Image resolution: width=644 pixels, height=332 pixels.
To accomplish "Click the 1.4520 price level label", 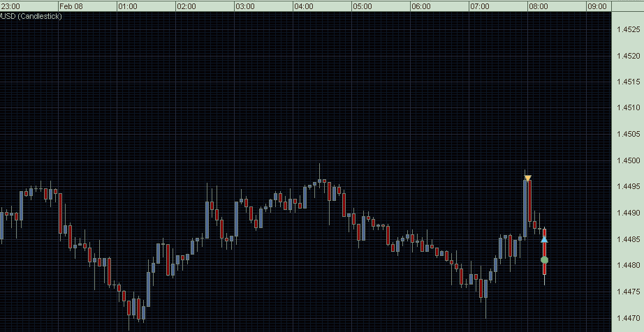I will tap(629, 56).
